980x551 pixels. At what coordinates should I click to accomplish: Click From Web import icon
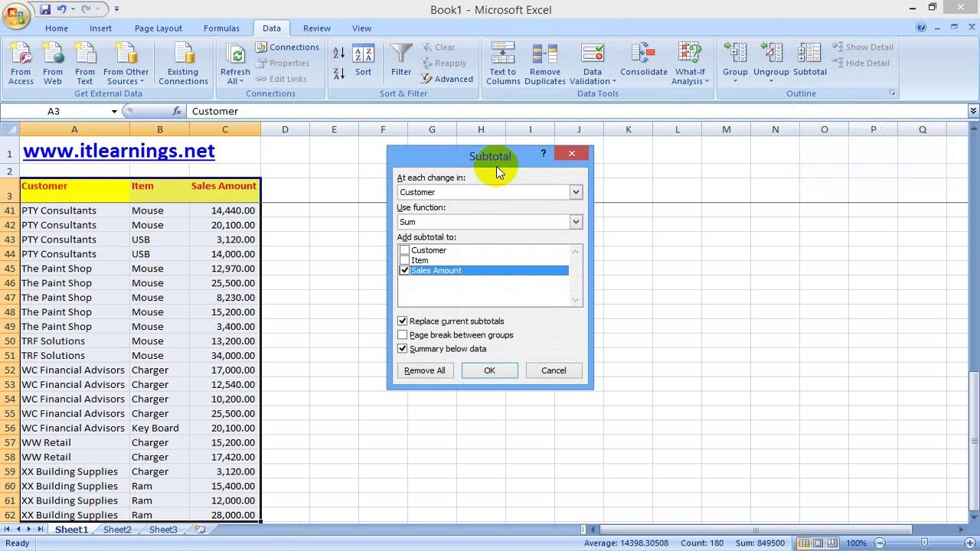pos(53,64)
